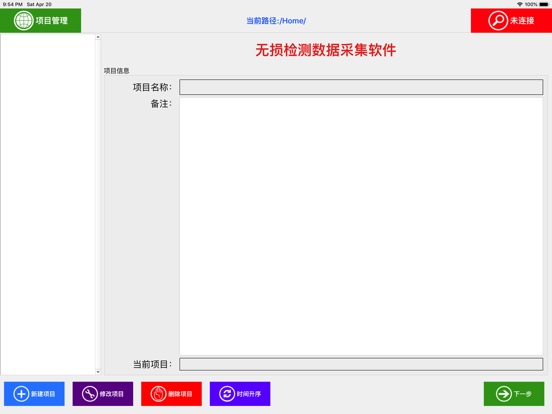Screen dimensions: 552x414
Task: Go to next step with 下一步
Action: click(x=514, y=394)
